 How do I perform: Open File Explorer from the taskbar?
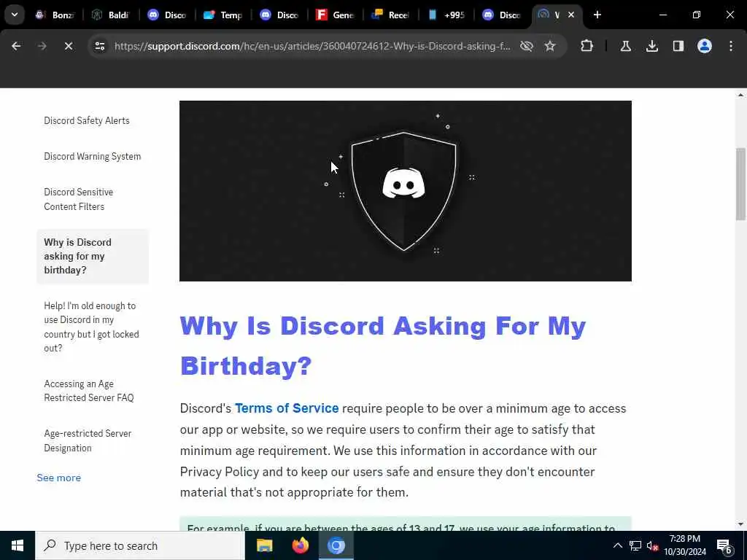(264, 545)
